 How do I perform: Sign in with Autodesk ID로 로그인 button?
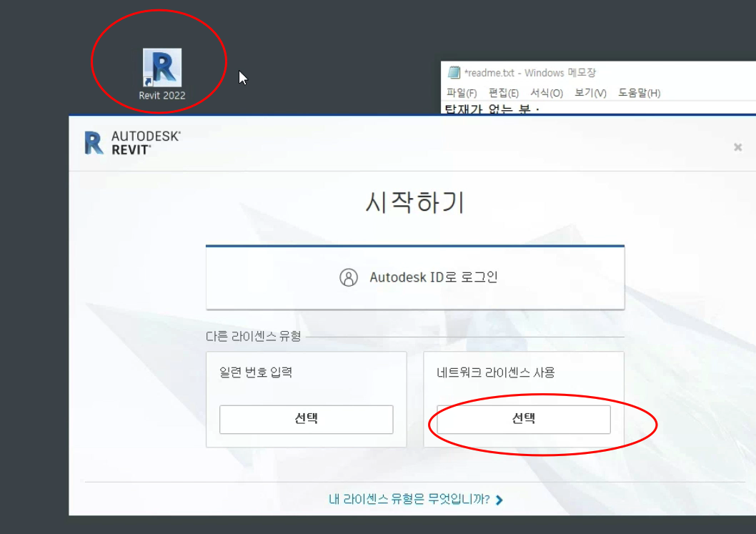click(x=415, y=277)
